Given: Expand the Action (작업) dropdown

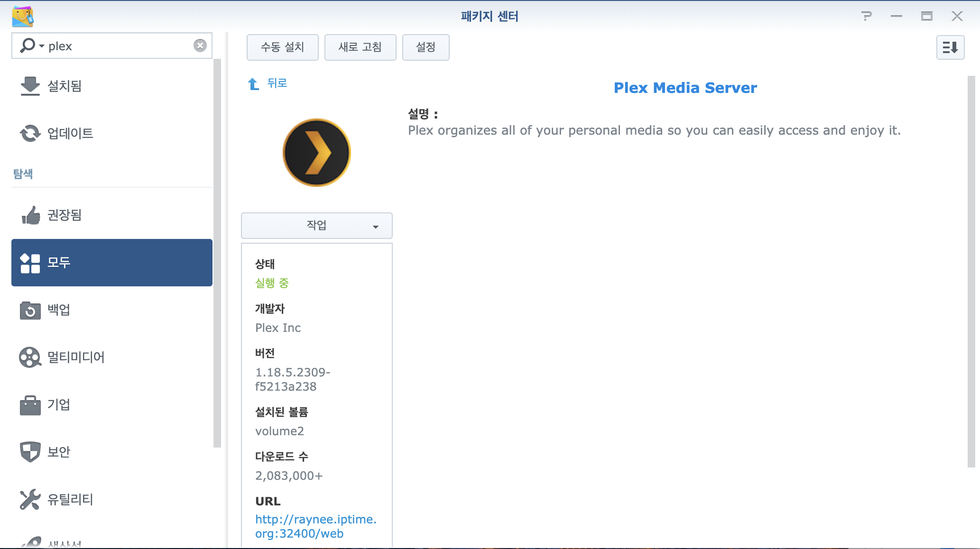Looking at the screenshot, I should pos(317,226).
